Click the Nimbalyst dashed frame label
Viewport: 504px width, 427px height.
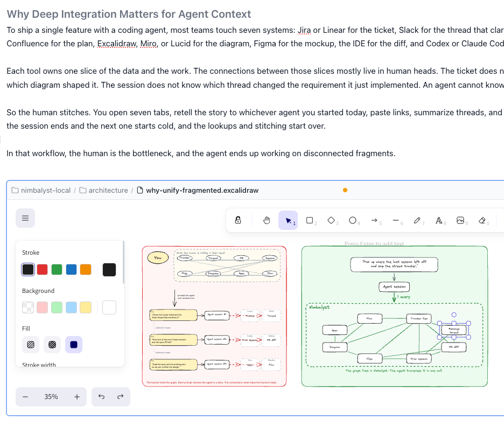coord(319,307)
